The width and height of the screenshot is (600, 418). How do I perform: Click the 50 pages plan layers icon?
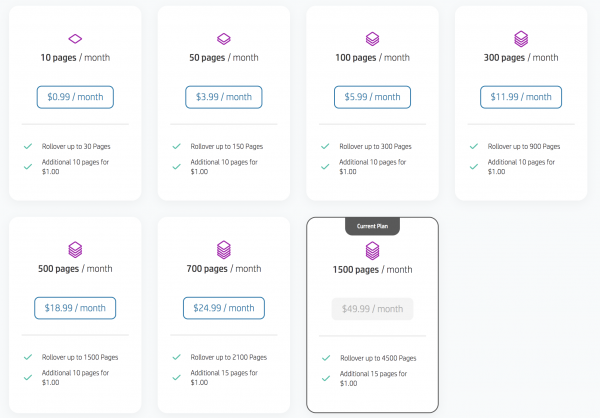[224, 39]
